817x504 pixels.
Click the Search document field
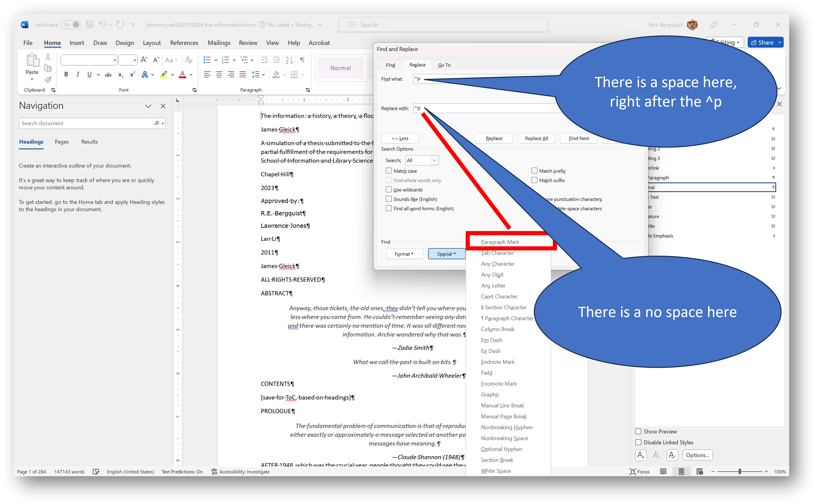92,123
